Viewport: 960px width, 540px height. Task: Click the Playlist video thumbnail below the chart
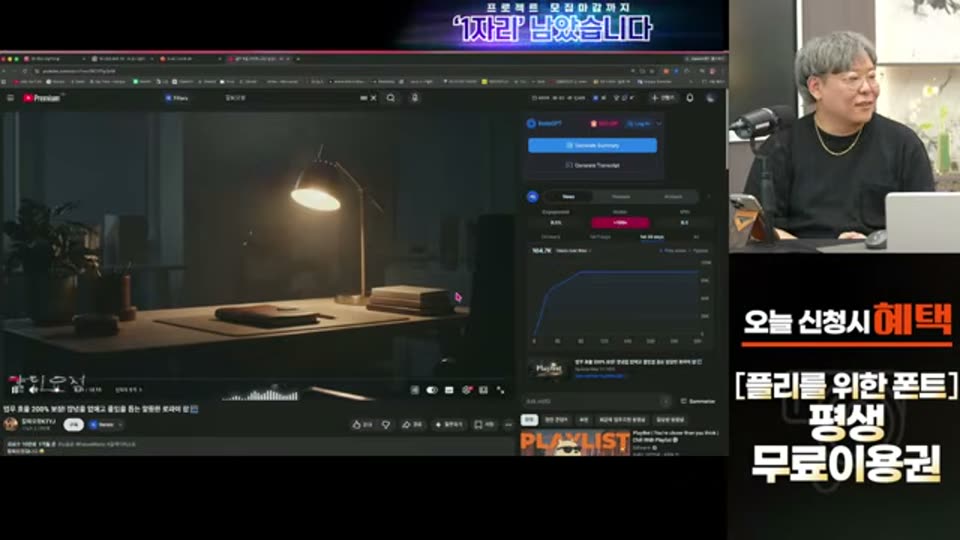pos(549,369)
